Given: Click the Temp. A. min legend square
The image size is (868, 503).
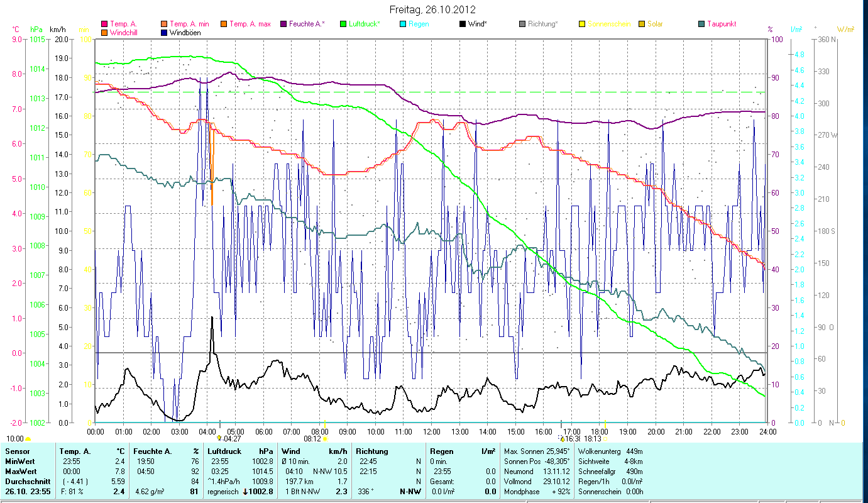Looking at the screenshot, I should coord(165,25).
